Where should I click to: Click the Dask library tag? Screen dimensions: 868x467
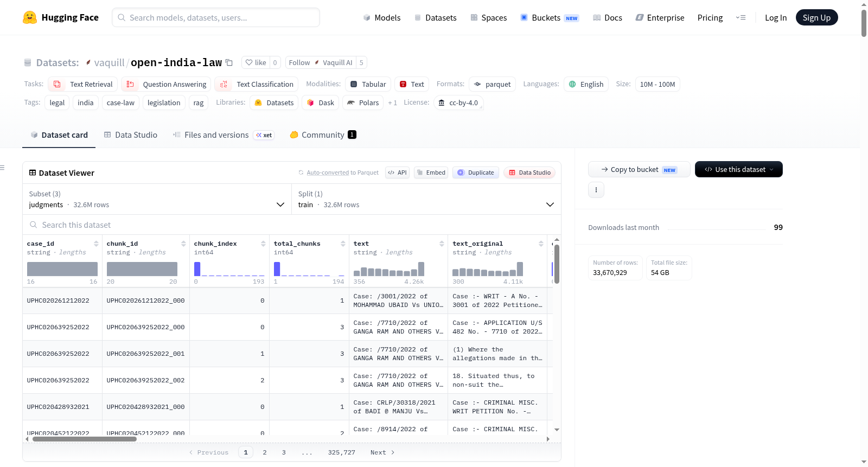pyautogui.click(x=321, y=103)
